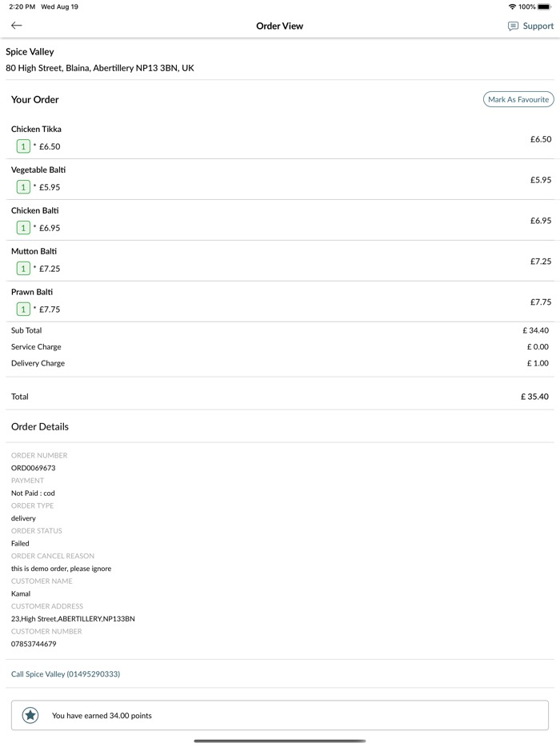The height and width of the screenshot is (747, 560).
Task: Tap the battery indicator icon
Action: point(545,6)
